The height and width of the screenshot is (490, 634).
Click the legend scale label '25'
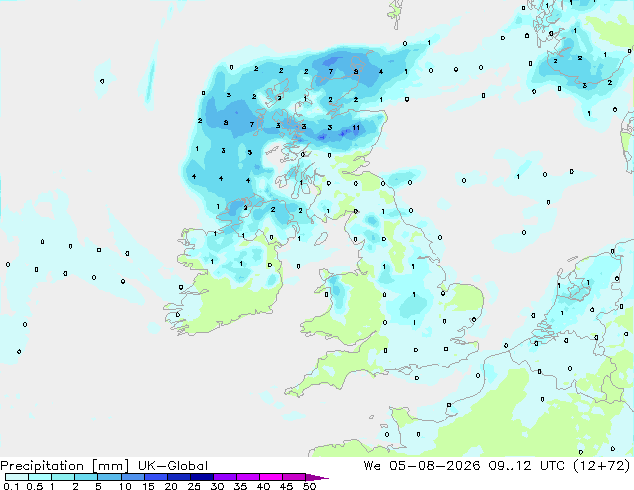[x=194, y=486]
